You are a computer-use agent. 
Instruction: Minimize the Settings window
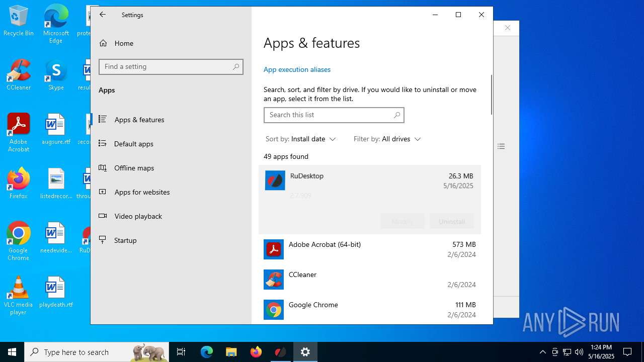point(435,15)
